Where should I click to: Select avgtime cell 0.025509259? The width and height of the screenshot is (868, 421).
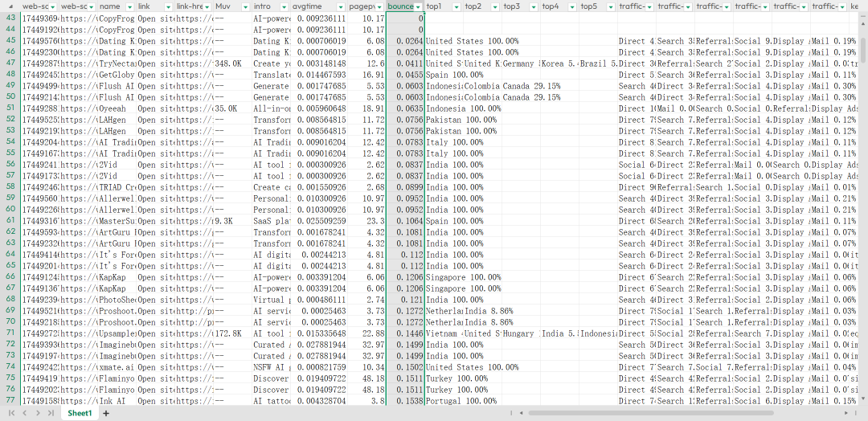point(319,221)
